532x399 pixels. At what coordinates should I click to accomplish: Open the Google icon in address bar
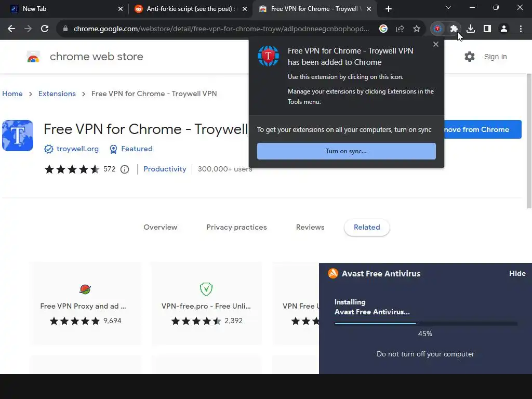click(383, 29)
